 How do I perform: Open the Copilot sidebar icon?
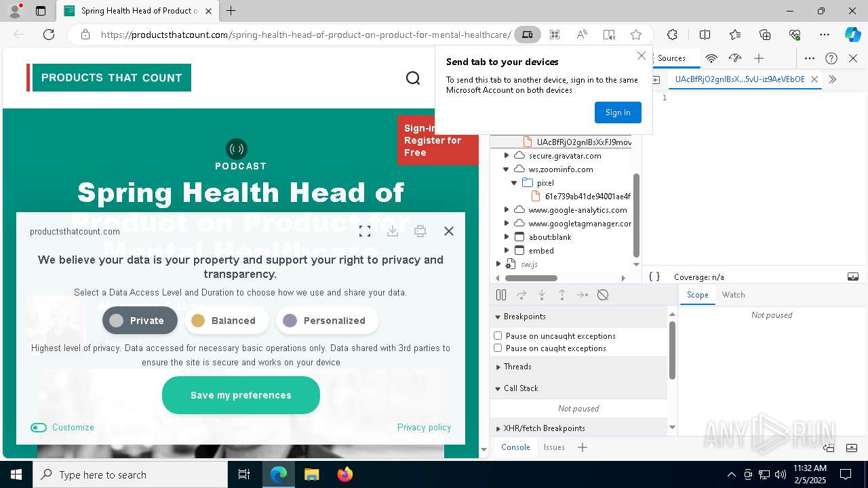click(x=852, y=35)
